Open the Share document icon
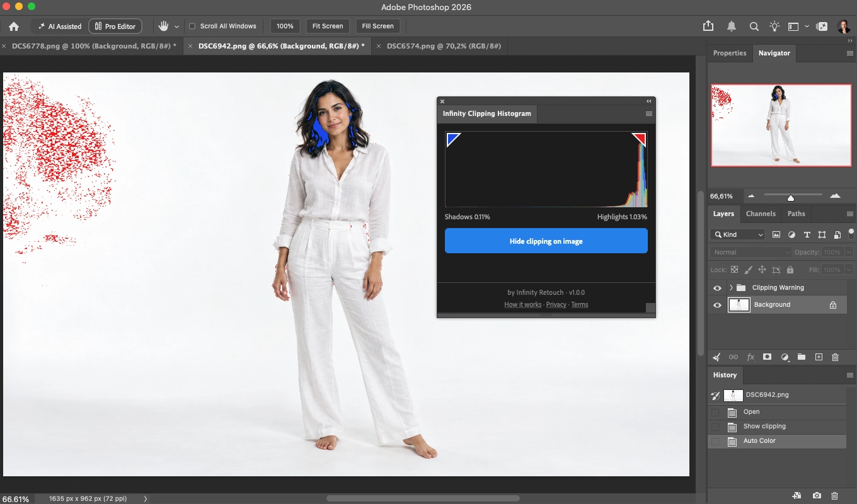 tap(708, 26)
